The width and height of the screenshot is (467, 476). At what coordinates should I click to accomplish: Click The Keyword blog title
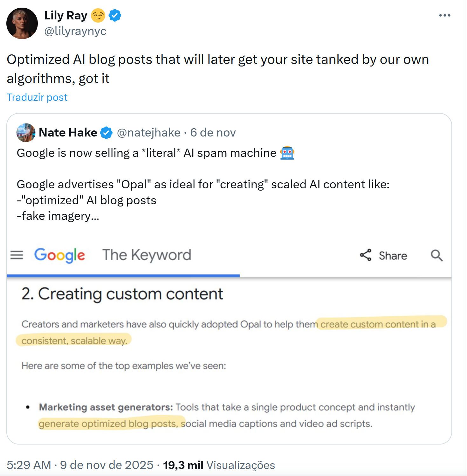pyautogui.click(x=147, y=255)
